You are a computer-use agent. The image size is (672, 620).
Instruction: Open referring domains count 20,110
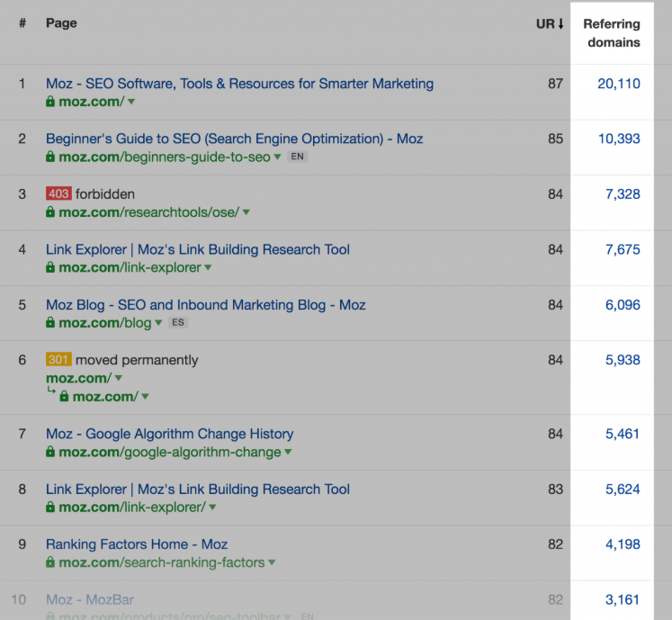(x=619, y=84)
